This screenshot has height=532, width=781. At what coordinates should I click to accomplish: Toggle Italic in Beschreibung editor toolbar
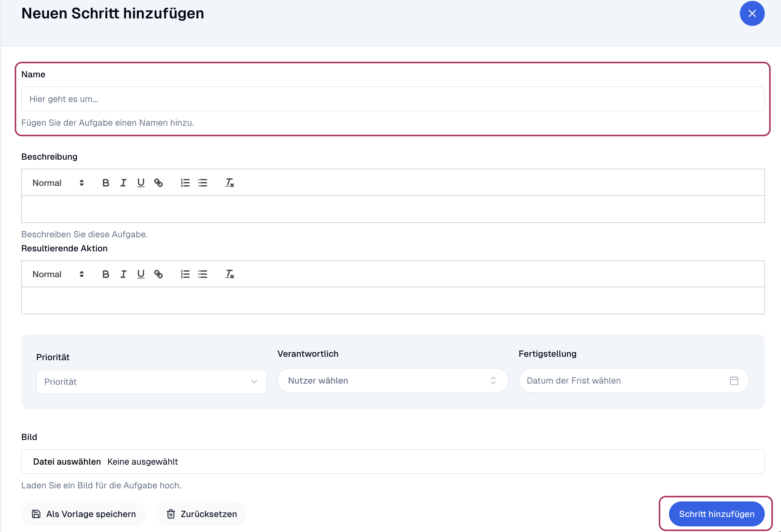(123, 183)
